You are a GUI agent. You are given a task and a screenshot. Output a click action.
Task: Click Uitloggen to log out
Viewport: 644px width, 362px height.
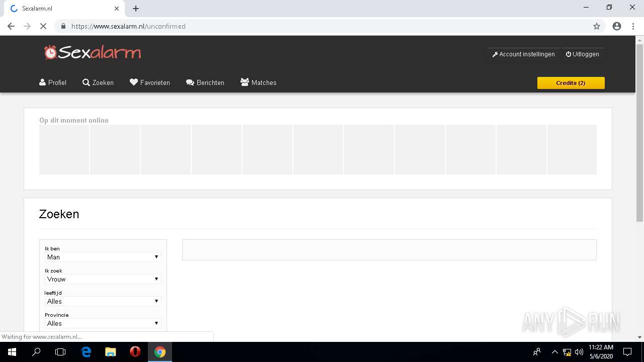pos(583,54)
